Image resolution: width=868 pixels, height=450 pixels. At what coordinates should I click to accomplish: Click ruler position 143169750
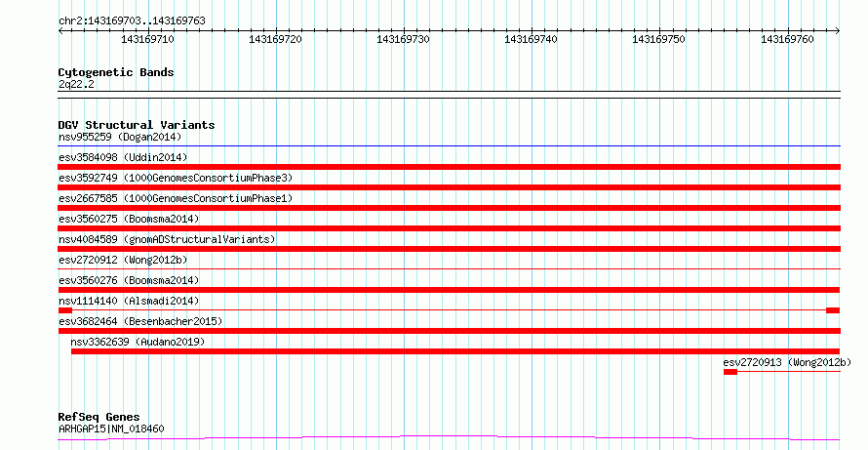coord(658,39)
